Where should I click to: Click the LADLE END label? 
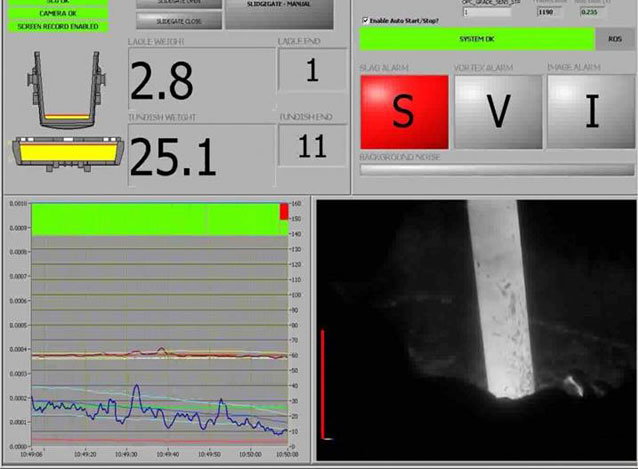(299, 41)
